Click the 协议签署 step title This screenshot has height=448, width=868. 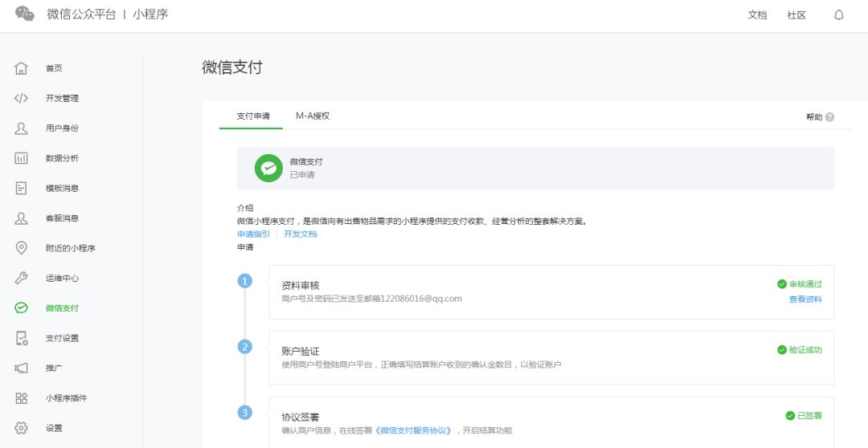click(300, 417)
